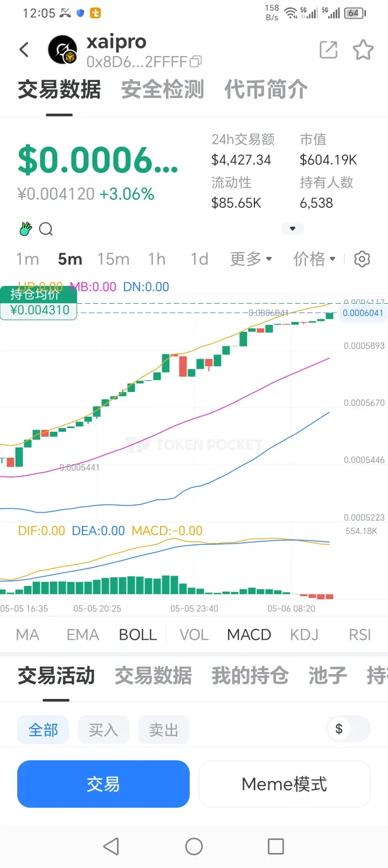Tap the holder count 6,538
388x868 pixels.
(x=316, y=203)
